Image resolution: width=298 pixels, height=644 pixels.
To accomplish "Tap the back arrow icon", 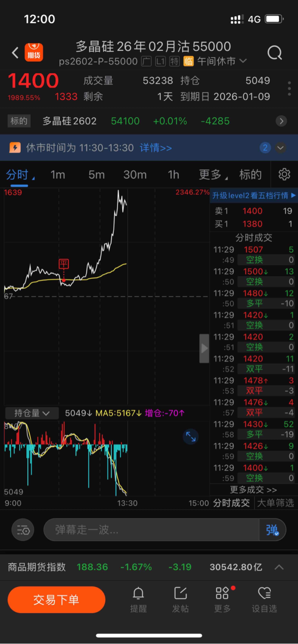I will click(15, 53).
